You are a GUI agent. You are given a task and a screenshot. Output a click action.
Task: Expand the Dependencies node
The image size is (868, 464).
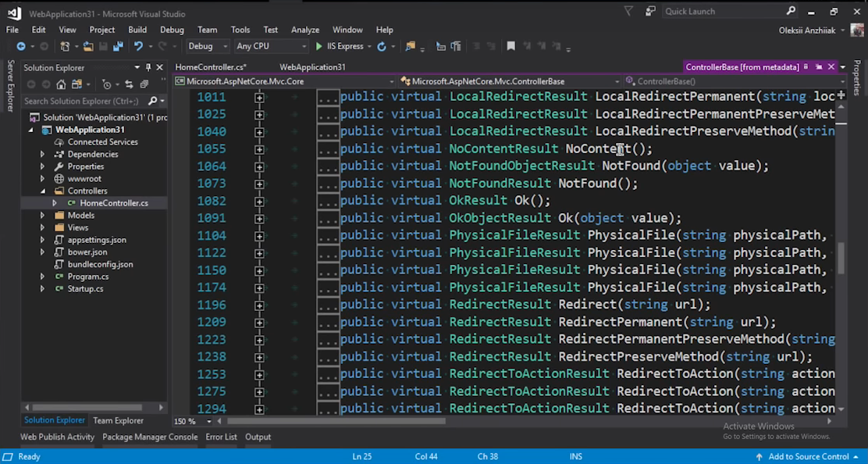(x=43, y=154)
